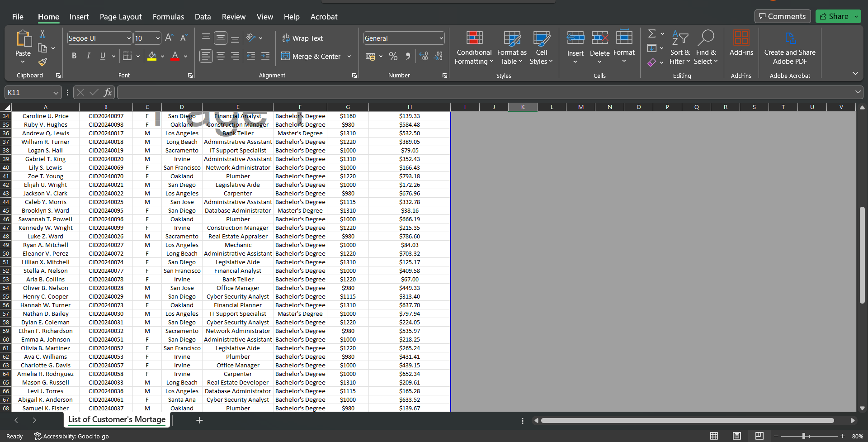
Task: Collapse the ribbon with the chevron
Action: click(x=855, y=73)
